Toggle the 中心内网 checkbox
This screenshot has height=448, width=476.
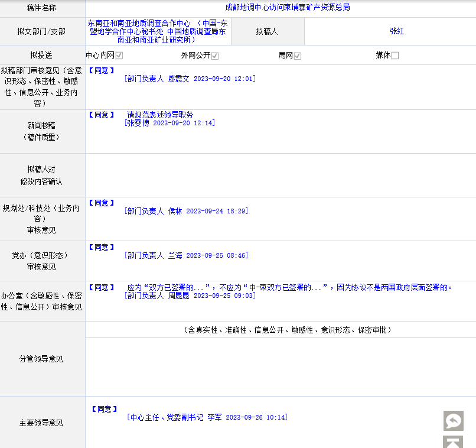coord(119,56)
